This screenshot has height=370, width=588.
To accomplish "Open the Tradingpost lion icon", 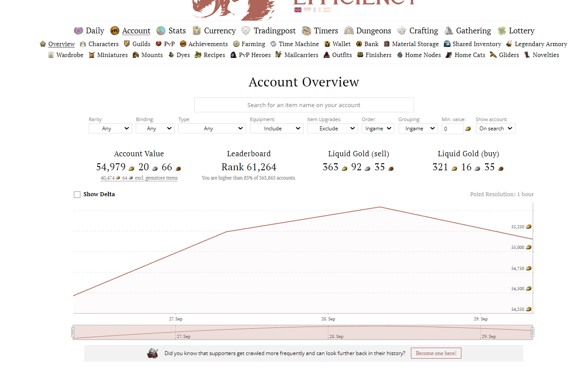I will pyautogui.click(x=246, y=31).
